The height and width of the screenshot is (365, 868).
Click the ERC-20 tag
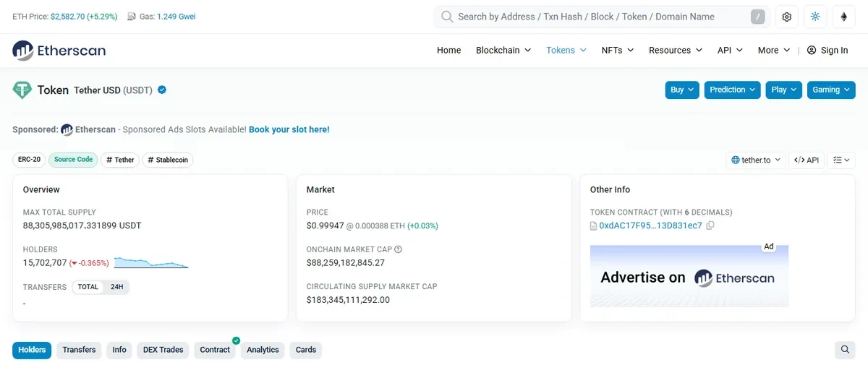[x=29, y=160]
